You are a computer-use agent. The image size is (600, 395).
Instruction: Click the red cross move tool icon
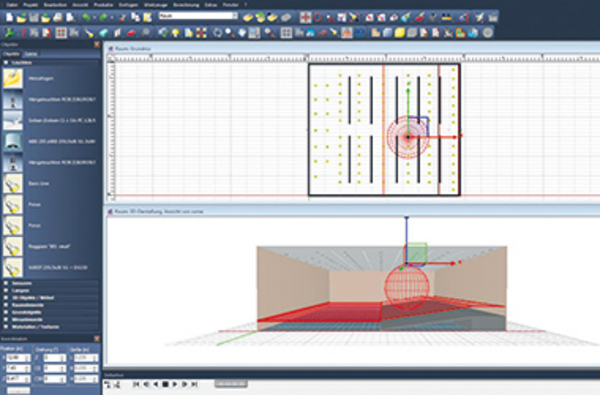click(x=305, y=17)
